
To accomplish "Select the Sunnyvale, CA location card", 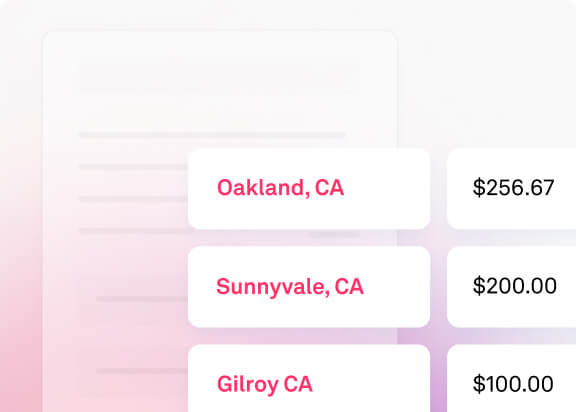I will [x=309, y=287].
